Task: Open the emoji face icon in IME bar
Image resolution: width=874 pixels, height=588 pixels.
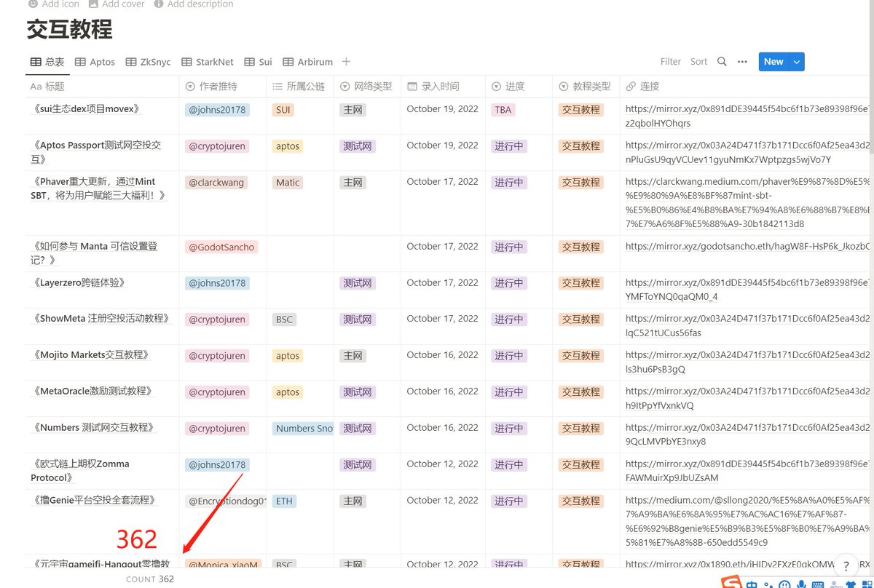Action: pyautogui.click(x=784, y=584)
